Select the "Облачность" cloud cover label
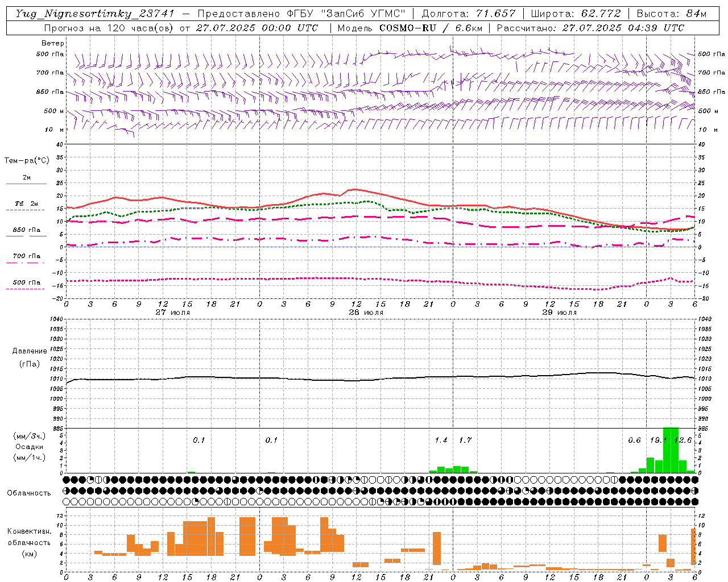Viewport: 728px width, 582px height. pos(29,493)
